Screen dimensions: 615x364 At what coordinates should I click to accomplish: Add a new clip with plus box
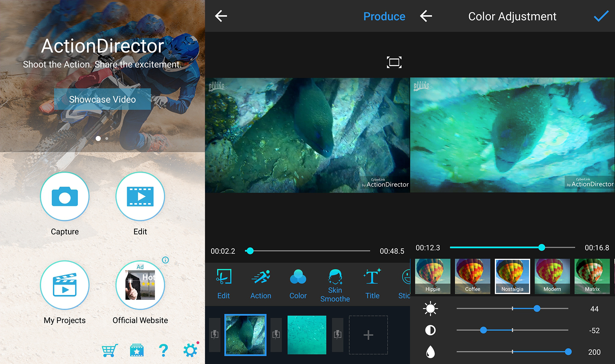tap(368, 335)
